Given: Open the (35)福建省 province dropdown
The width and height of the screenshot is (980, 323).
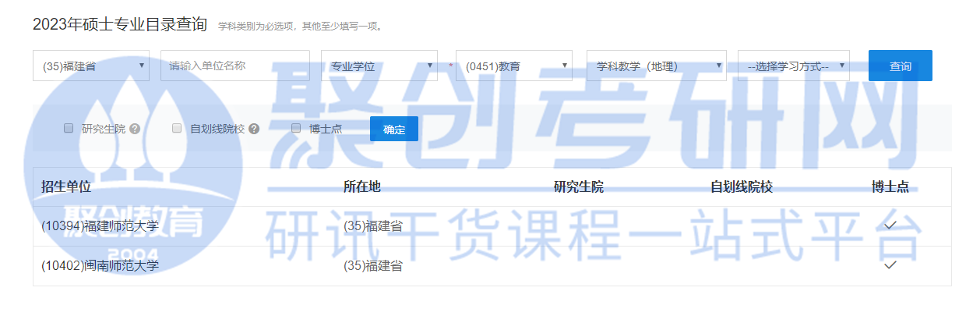Looking at the screenshot, I should tap(91, 66).
